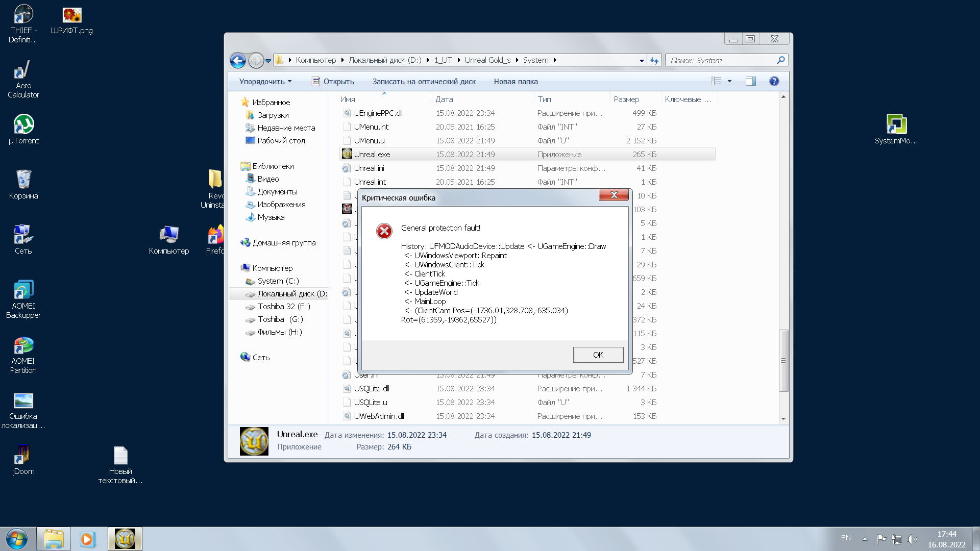Image resolution: width=980 pixels, height=551 pixels.
Task: Toggle the preview pane icon
Action: point(750,81)
